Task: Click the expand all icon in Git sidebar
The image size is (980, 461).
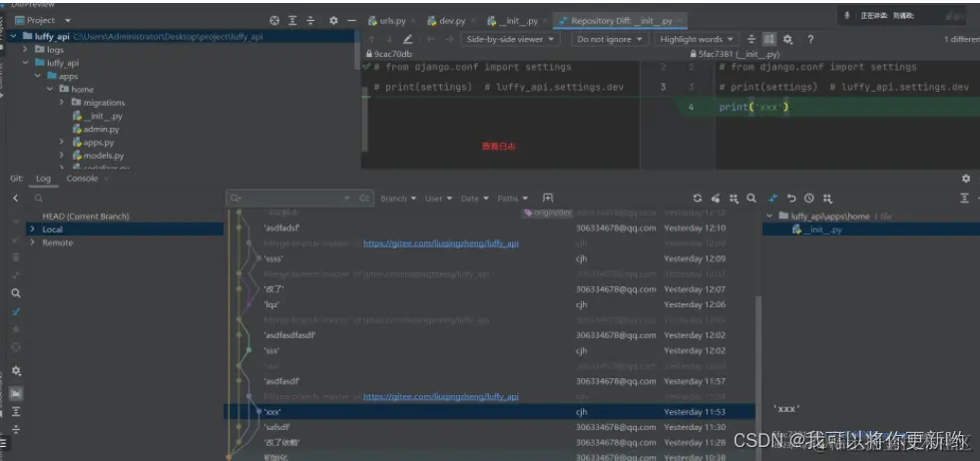Action: pyautogui.click(x=16, y=412)
